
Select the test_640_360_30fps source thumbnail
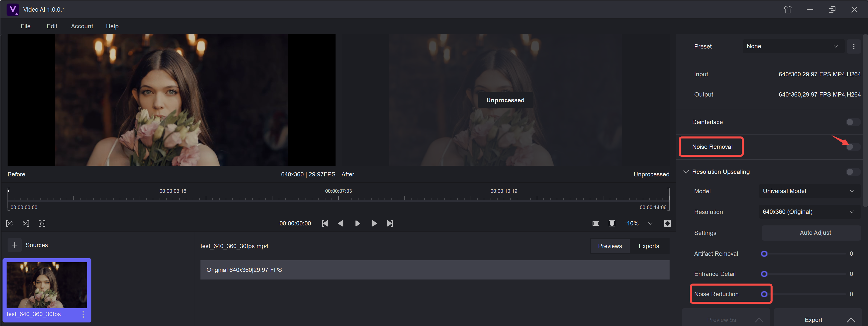click(47, 285)
